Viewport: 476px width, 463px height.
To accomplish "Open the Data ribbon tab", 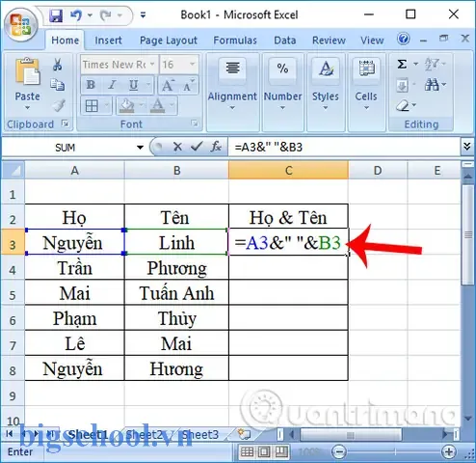I will (285, 41).
